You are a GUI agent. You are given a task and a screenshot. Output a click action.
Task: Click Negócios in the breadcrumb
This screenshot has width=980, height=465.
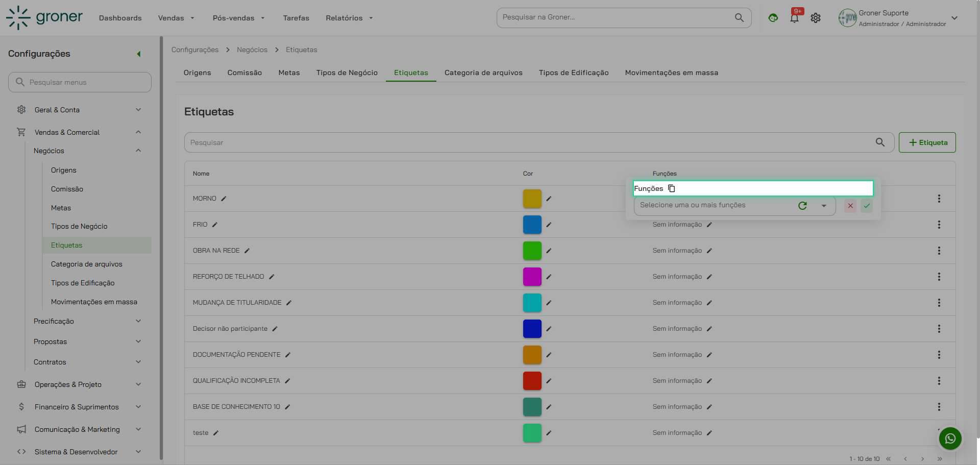252,50
